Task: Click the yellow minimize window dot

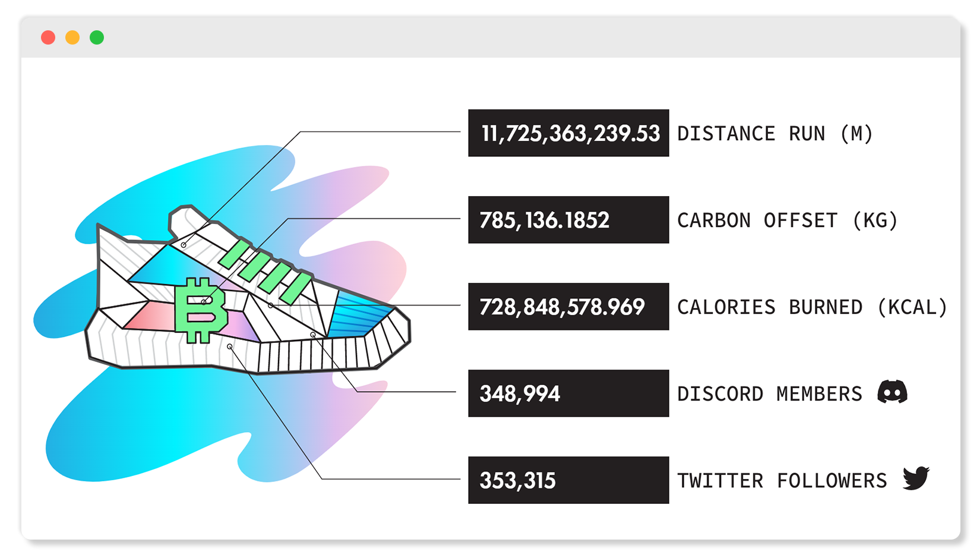Action: [x=72, y=38]
